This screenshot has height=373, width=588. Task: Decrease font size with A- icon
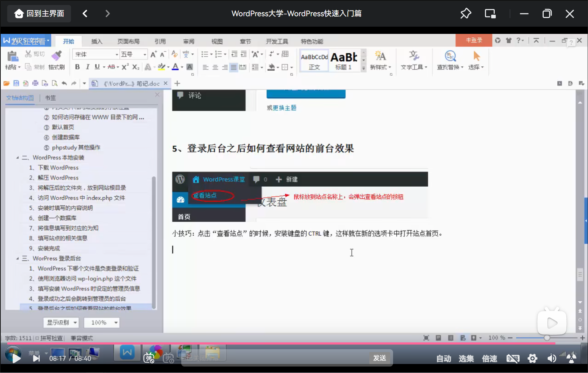pos(163,54)
